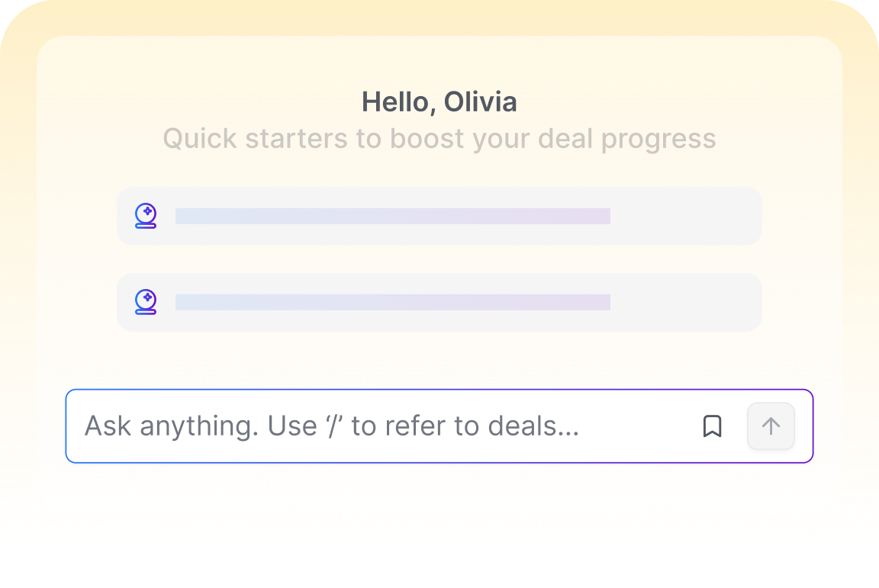Screen dimensions: 879x588
Task: Submit the message with the arrow button
Action: 771,426
